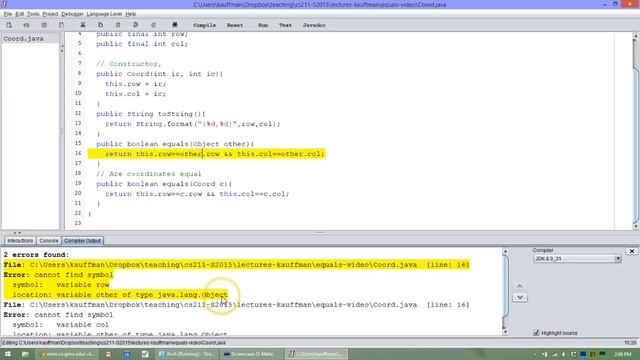Image resolution: width=640 pixels, height=360 pixels.
Task: Go to next error with down arrow button
Action: pos(520,297)
